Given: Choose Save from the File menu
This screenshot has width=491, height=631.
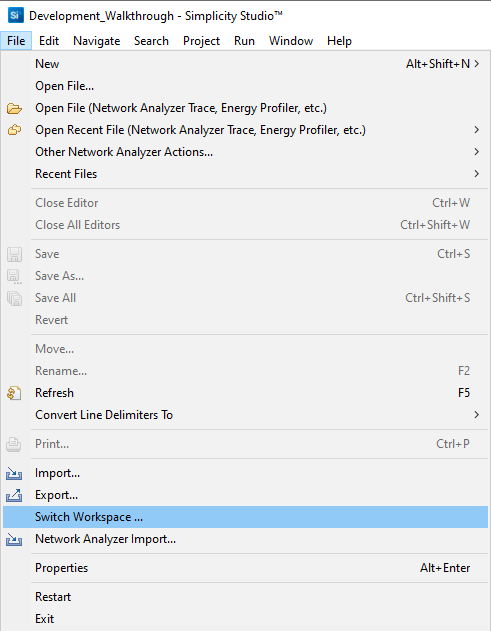Looking at the screenshot, I should pos(246,254).
